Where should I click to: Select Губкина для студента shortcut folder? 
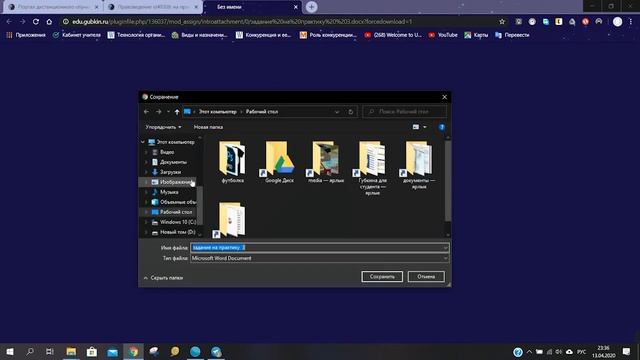(372, 168)
